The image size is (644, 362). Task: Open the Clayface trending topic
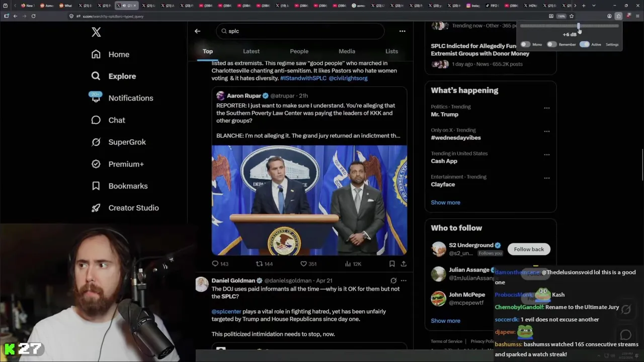tap(443, 185)
